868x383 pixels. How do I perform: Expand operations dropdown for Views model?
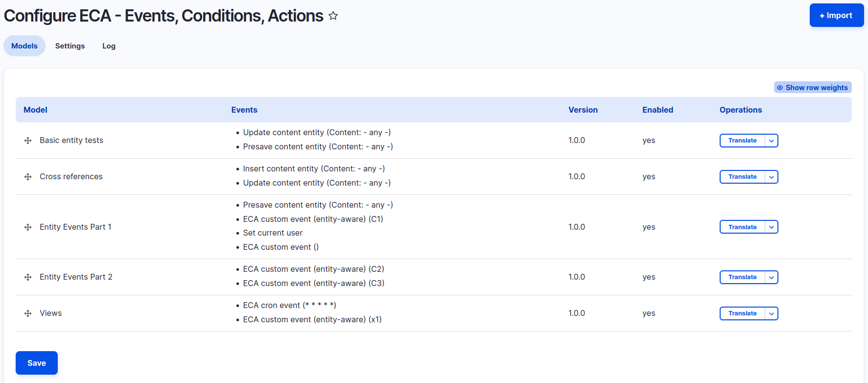tap(772, 313)
